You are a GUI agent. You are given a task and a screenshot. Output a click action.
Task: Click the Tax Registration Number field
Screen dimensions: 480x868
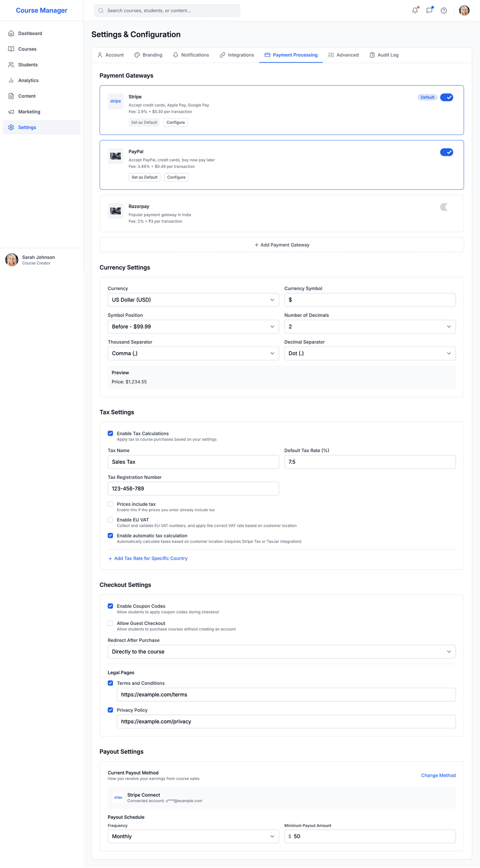tap(193, 489)
